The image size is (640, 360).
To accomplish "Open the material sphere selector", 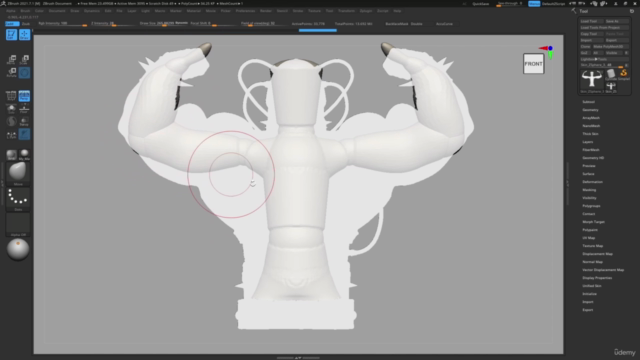I will coord(18,249).
